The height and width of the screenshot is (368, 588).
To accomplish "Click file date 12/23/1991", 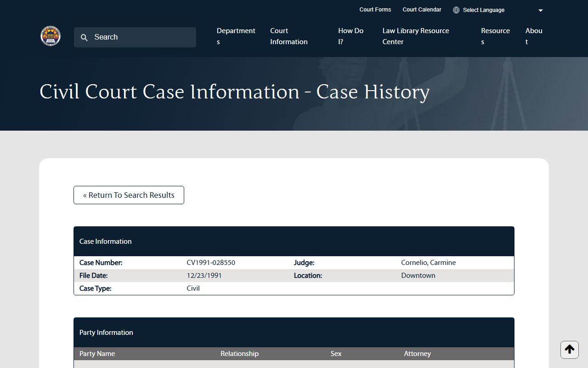I will coord(204,276).
